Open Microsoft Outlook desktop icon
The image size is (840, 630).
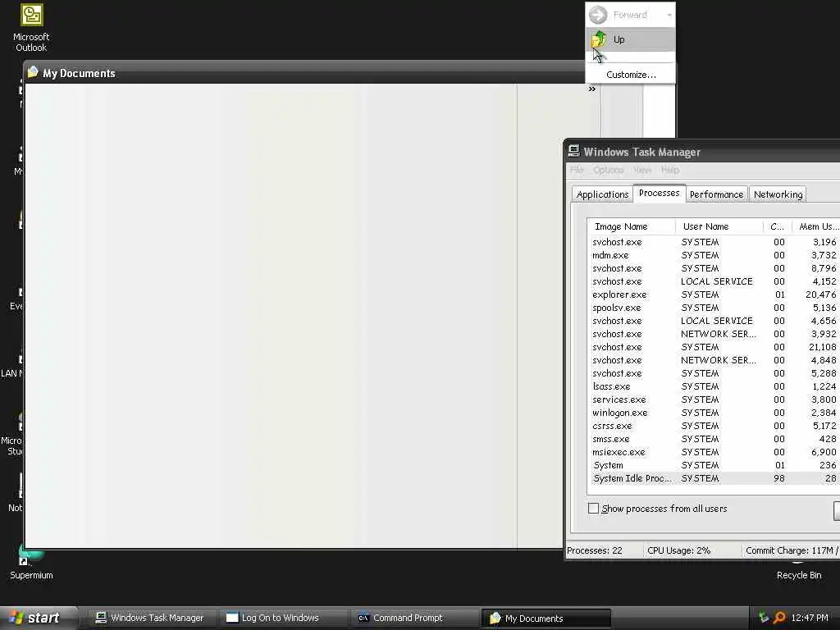32,27
